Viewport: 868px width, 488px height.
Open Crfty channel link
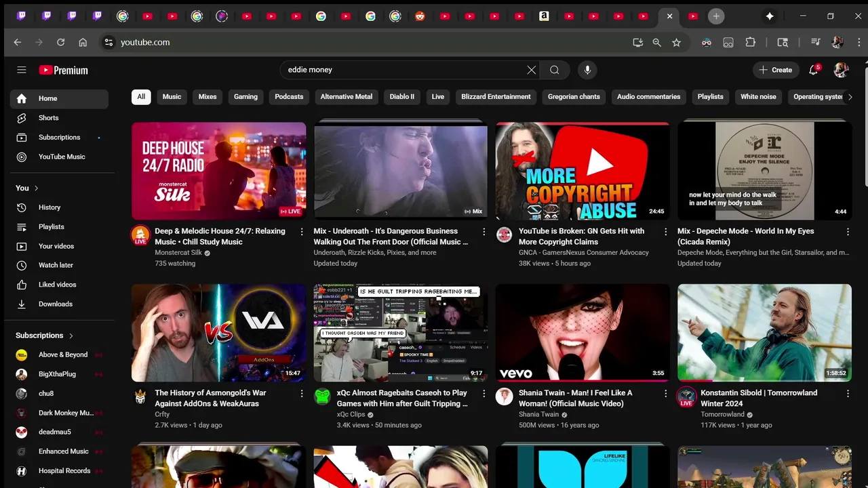pos(162,414)
